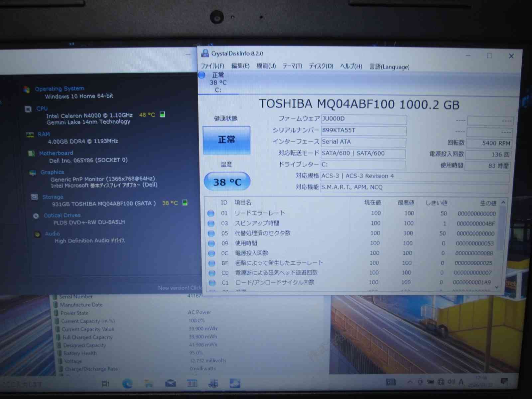Image resolution: width=532 pixels, height=399 pixels.
Task: Click the IME input indicator 'A' in tray
Action: click(x=461, y=382)
